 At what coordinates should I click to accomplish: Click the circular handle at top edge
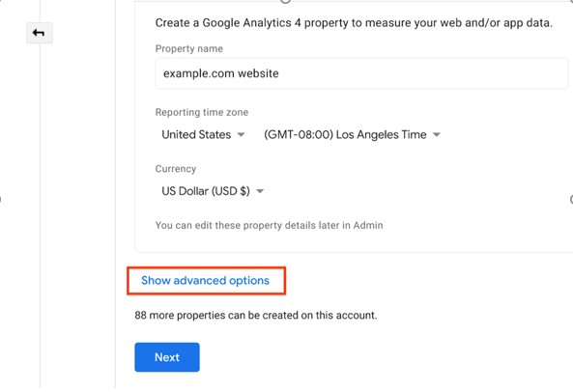tap(285, 1)
